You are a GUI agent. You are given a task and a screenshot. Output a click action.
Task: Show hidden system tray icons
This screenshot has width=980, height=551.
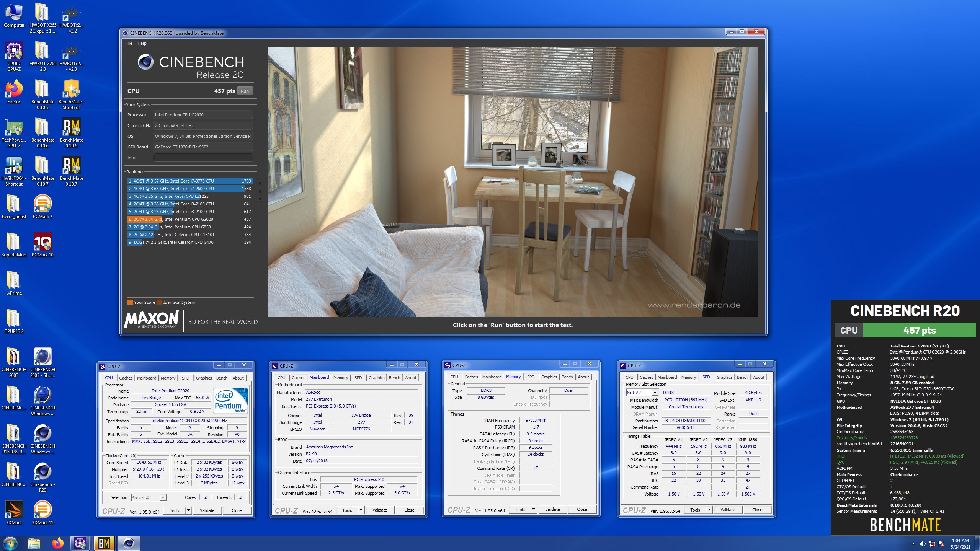pyautogui.click(x=913, y=544)
